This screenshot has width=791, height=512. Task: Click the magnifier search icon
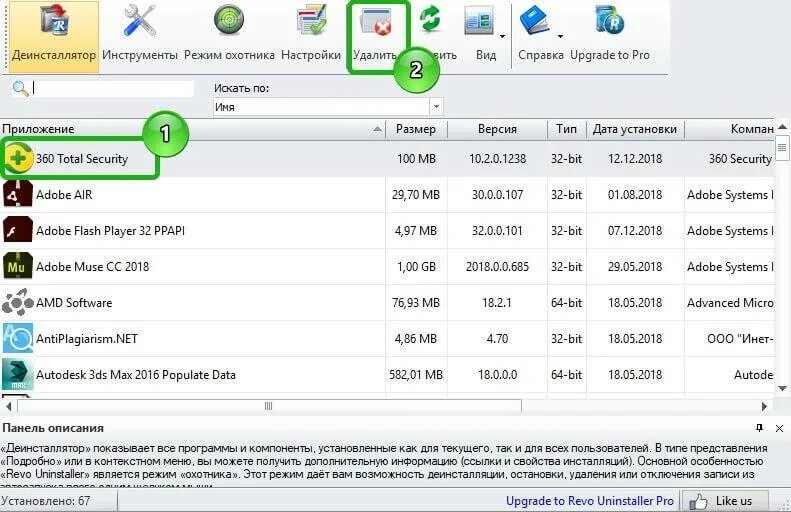(x=20, y=89)
